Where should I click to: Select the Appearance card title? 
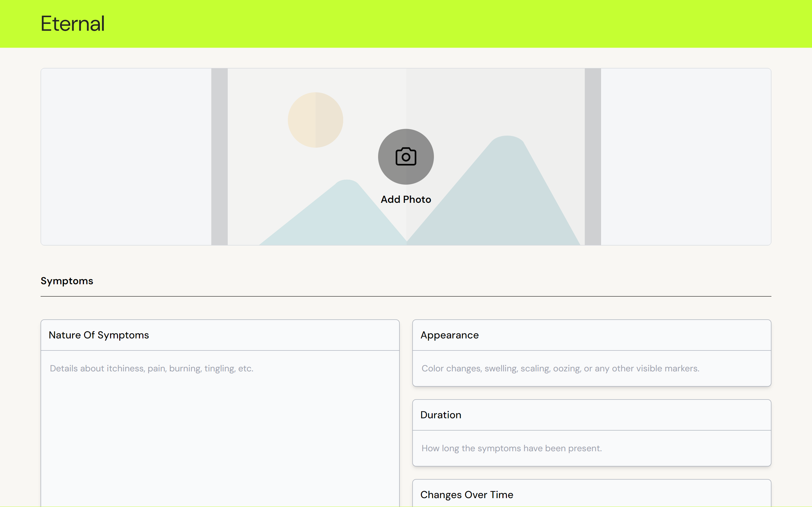(449, 335)
